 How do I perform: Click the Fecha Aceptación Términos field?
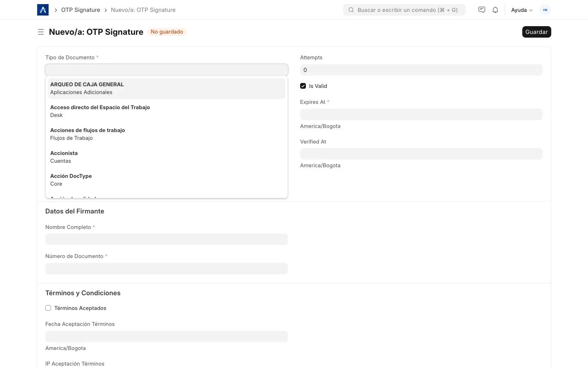point(167,337)
